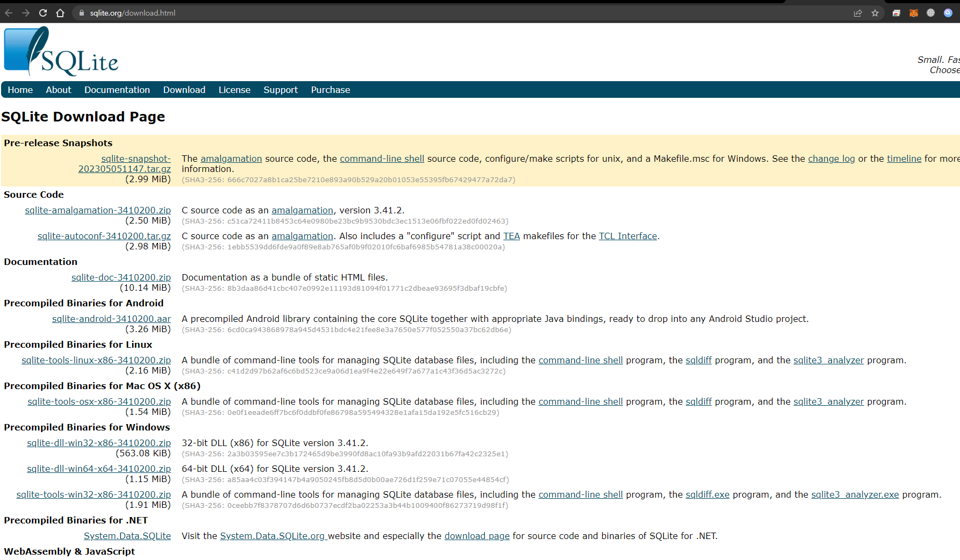Click the gray globe extension icon
This screenshot has height=560, width=960.
pos(930,13)
